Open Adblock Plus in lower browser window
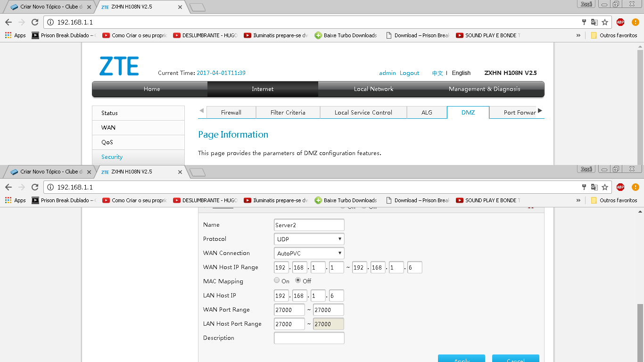The width and height of the screenshot is (644, 362). click(620, 187)
